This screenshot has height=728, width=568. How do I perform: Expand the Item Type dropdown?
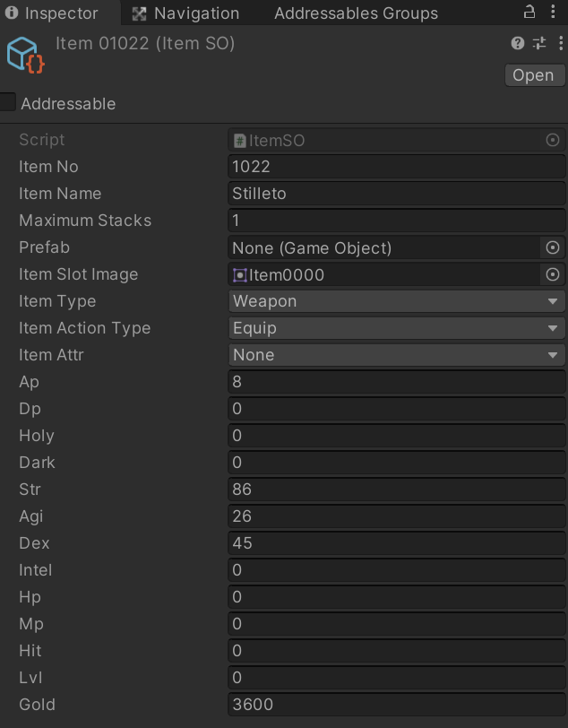pos(397,301)
